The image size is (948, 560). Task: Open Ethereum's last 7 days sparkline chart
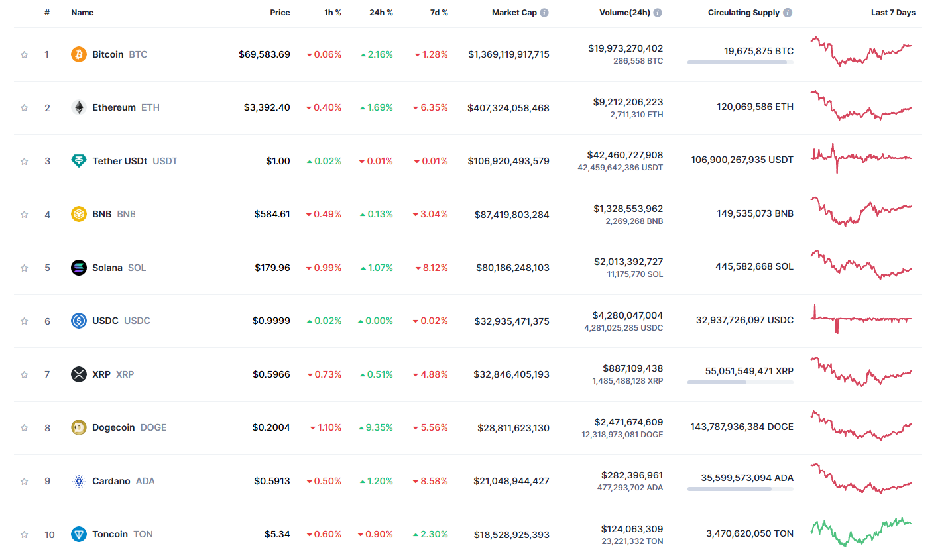tap(861, 105)
